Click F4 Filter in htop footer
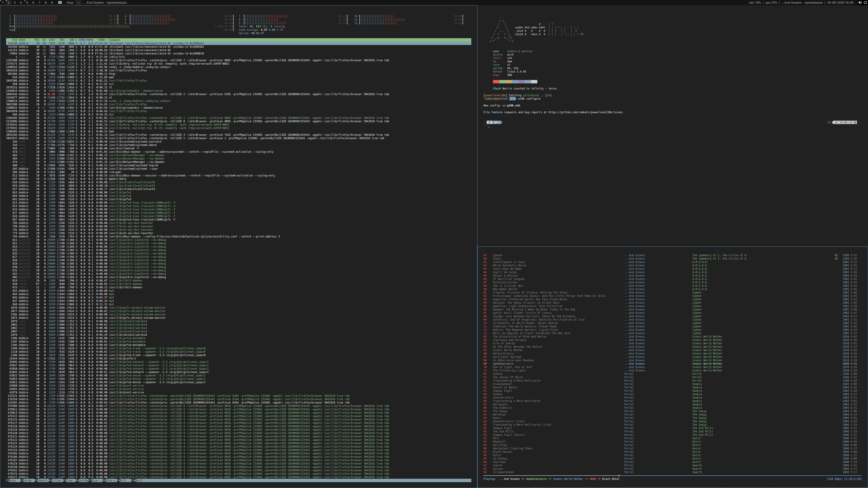868x488 pixels. [56, 481]
